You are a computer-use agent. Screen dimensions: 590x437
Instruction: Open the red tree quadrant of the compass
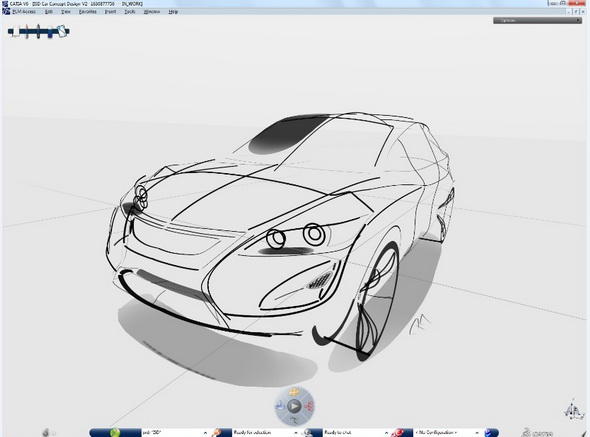click(x=309, y=406)
